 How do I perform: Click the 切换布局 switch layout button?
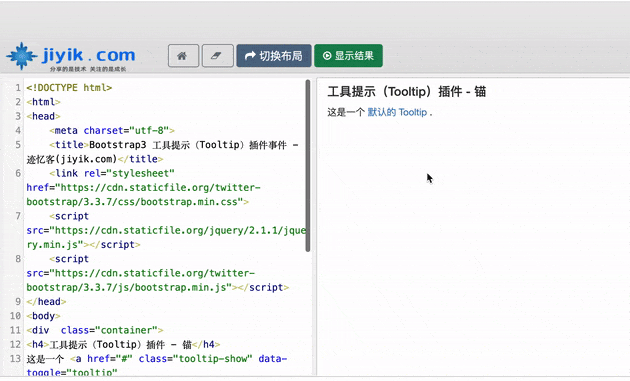pyautogui.click(x=274, y=55)
